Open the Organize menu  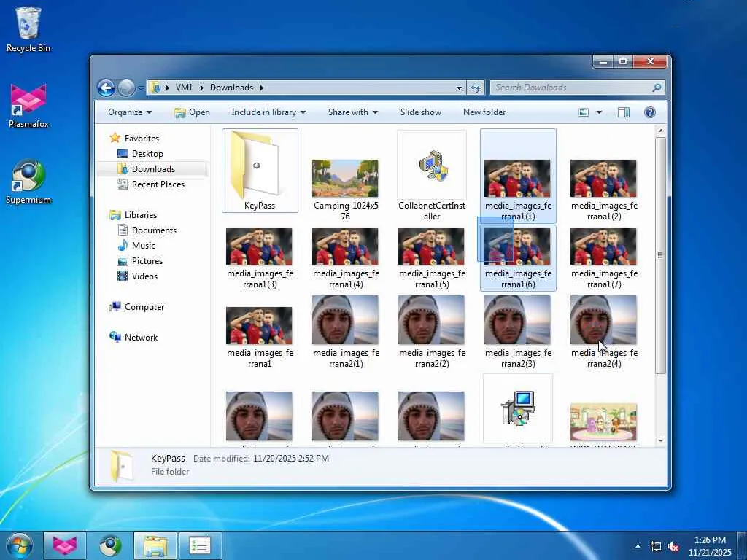click(x=130, y=112)
